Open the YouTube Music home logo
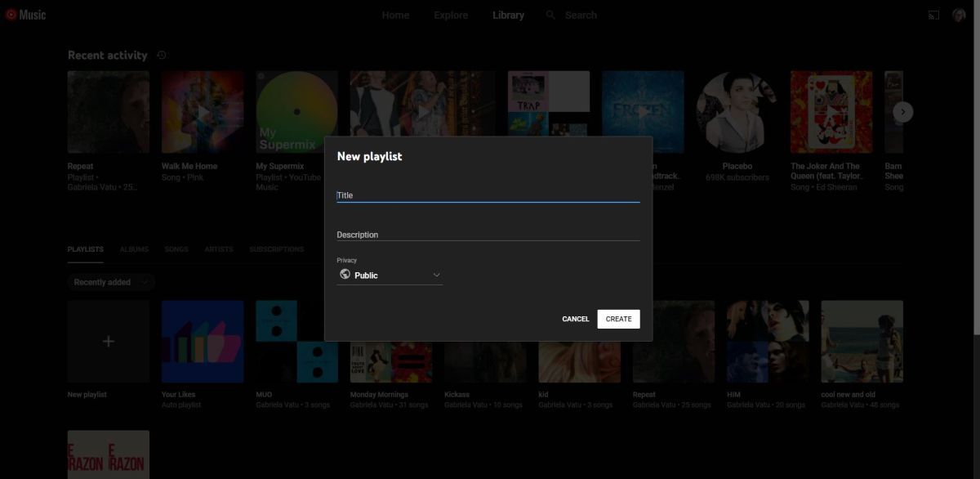 [24, 14]
